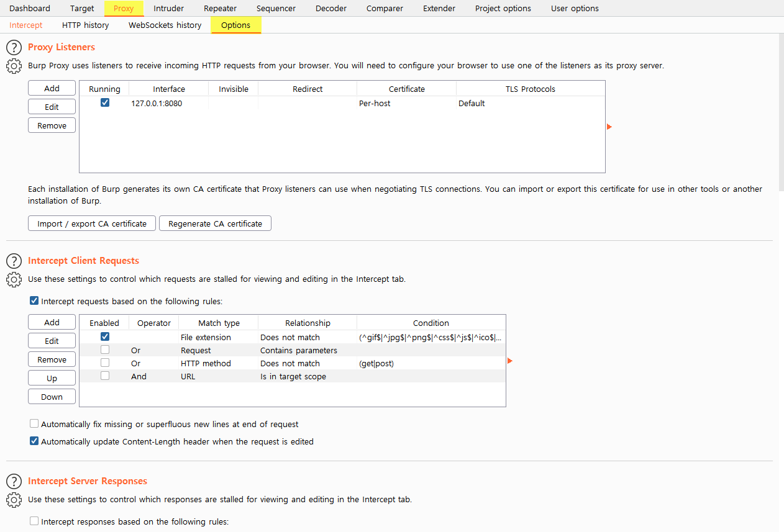Click the TLS Protocols column header

(x=531, y=89)
